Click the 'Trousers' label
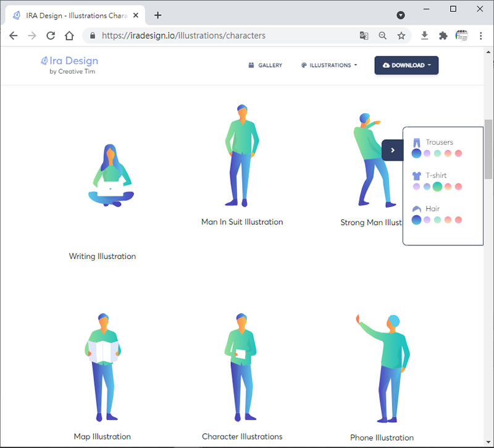Image resolution: width=494 pixels, height=448 pixels. [439, 142]
